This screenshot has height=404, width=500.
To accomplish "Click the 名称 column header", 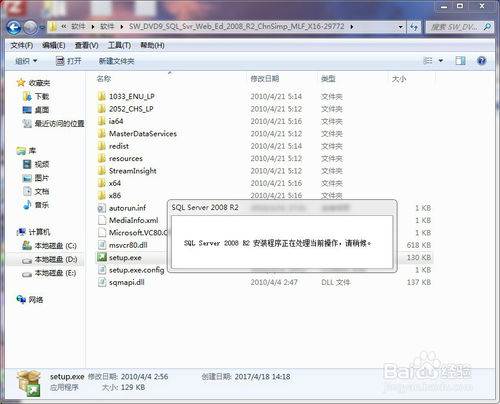I will 104,79.
